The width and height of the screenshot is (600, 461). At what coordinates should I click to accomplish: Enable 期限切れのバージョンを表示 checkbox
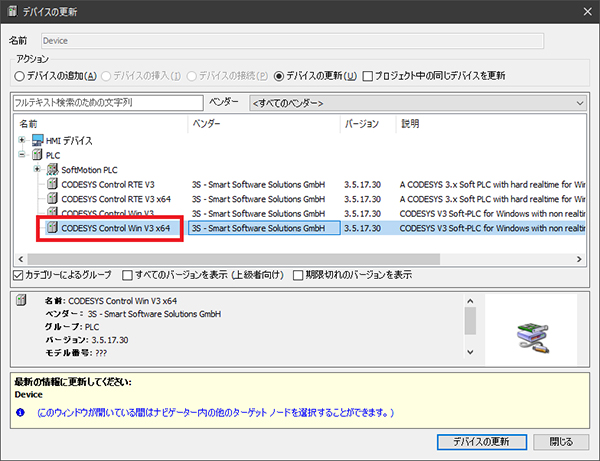[298, 275]
